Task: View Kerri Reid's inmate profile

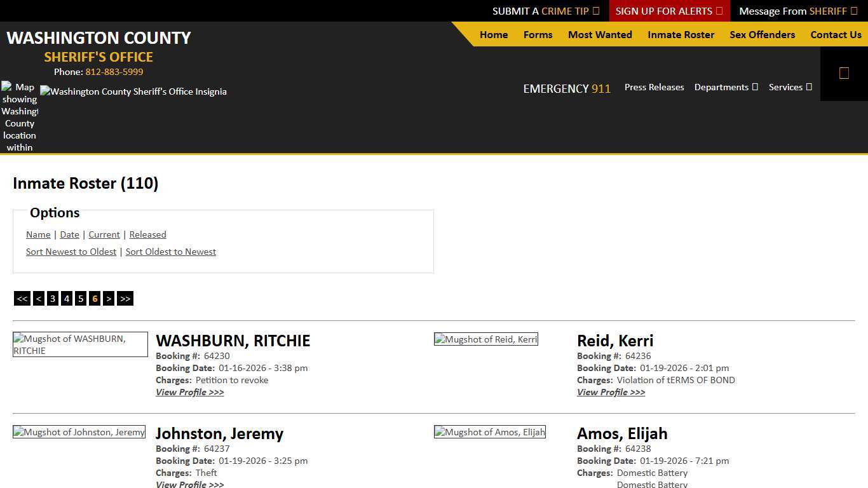Action: pos(611,392)
